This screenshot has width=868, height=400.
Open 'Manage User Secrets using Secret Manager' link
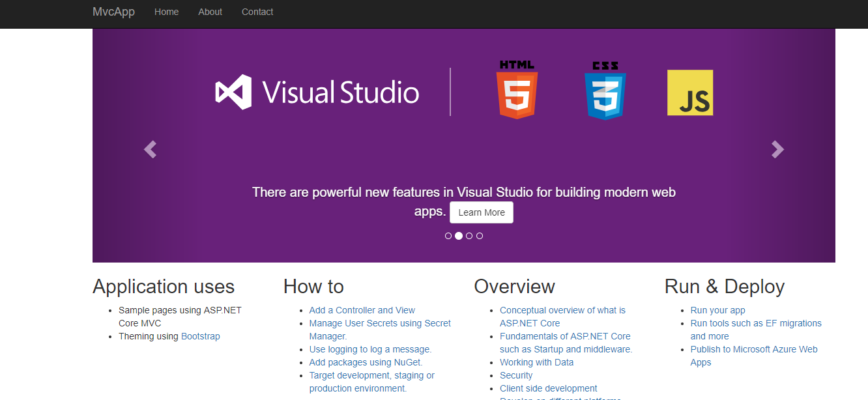pyautogui.click(x=380, y=330)
